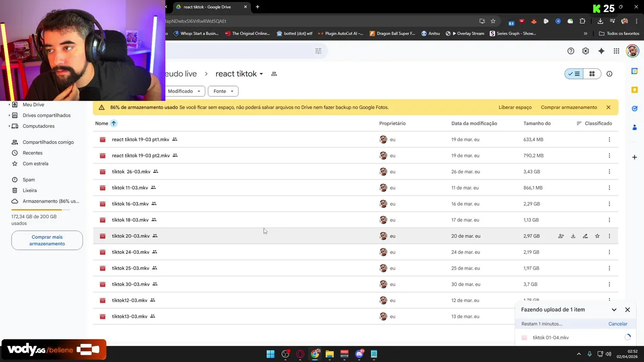The width and height of the screenshot is (644, 362).
Task: Open the Google apps grid
Action: 616,51
